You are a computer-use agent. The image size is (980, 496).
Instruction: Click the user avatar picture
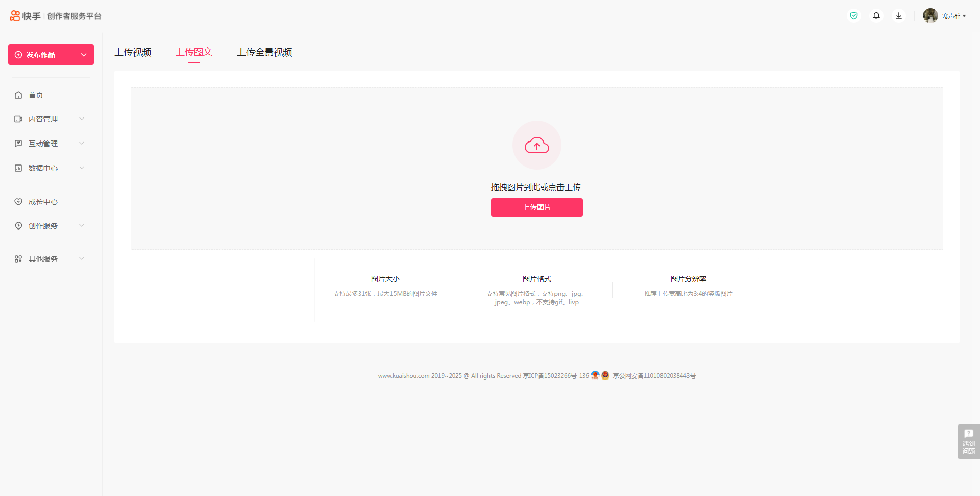point(930,16)
